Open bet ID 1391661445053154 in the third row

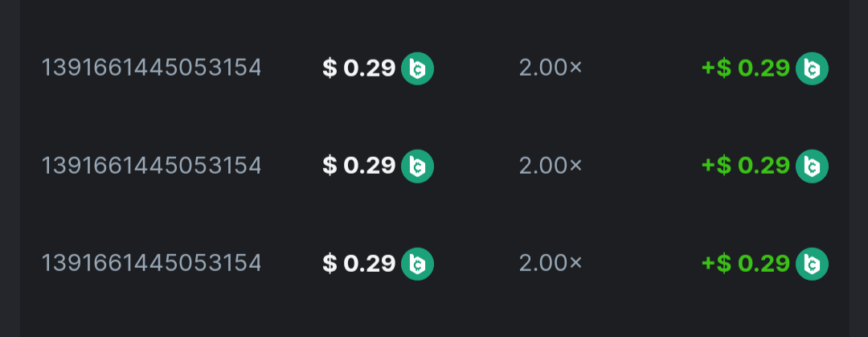151,263
